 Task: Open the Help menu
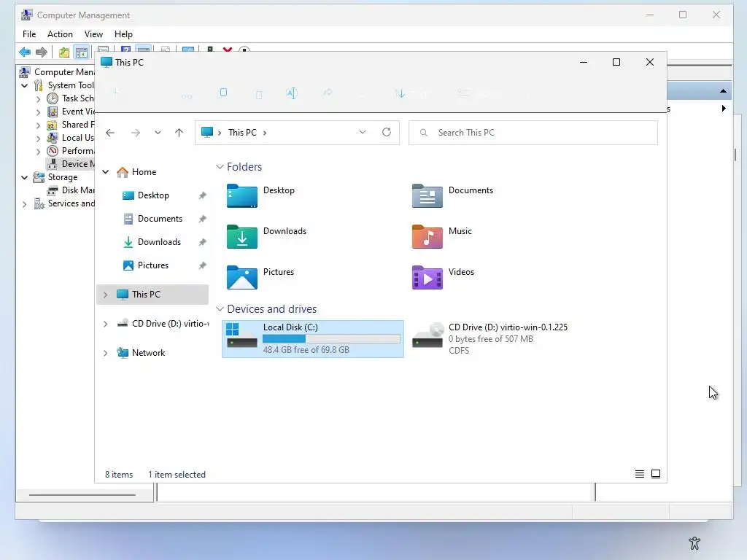[x=123, y=34]
